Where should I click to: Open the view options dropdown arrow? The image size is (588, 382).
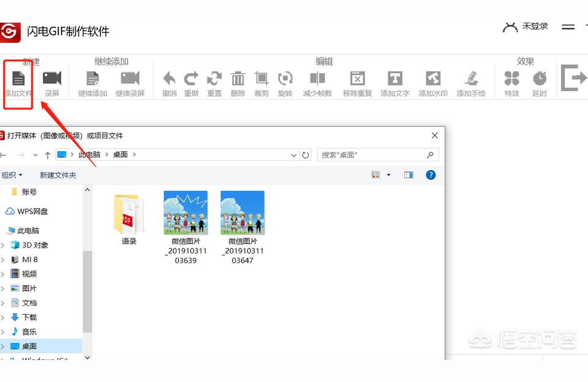[x=388, y=175]
